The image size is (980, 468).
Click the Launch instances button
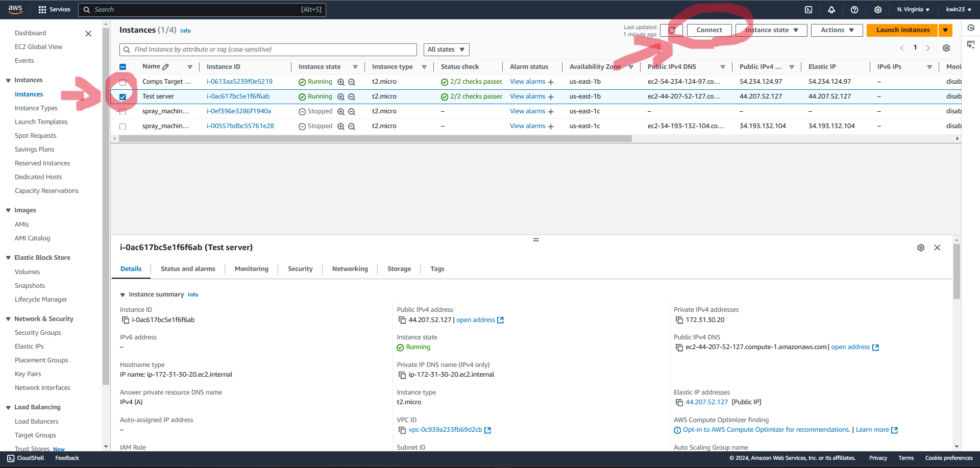point(902,30)
